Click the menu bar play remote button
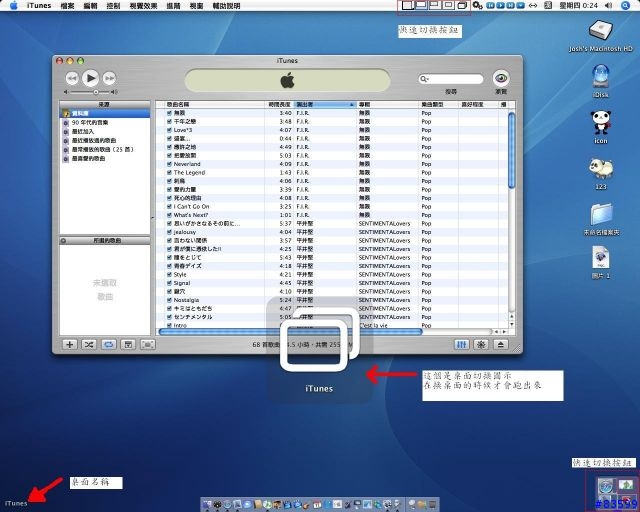Screen dimensions: 640x512 (x=500, y=5)
